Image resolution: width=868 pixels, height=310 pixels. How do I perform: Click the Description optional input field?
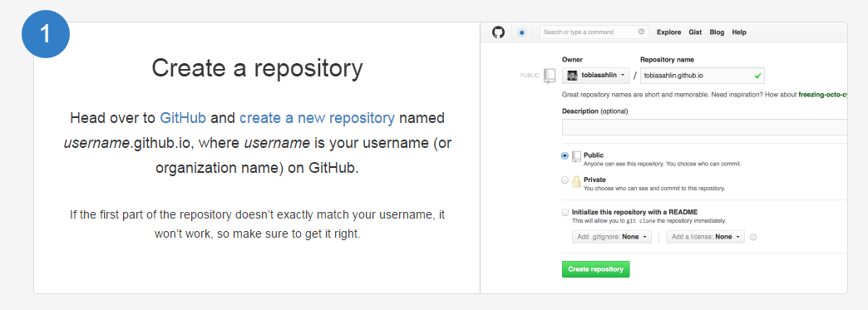tap(705, 127)
